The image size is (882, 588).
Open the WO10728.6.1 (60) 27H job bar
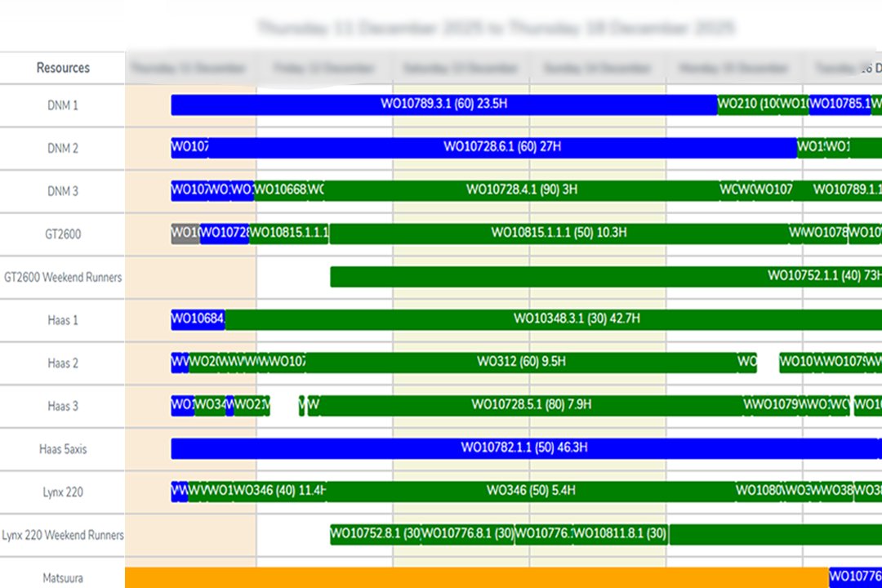tap(502, 148)
